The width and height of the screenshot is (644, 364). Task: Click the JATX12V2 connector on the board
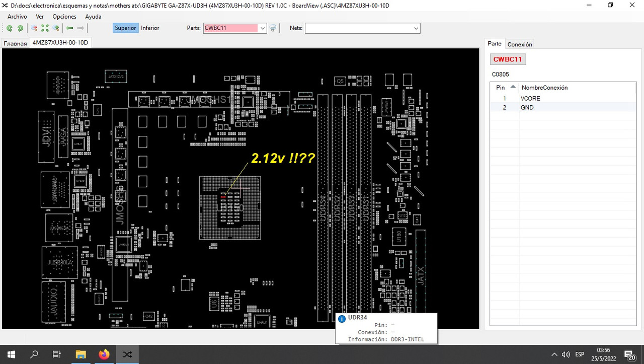(116, 77)
